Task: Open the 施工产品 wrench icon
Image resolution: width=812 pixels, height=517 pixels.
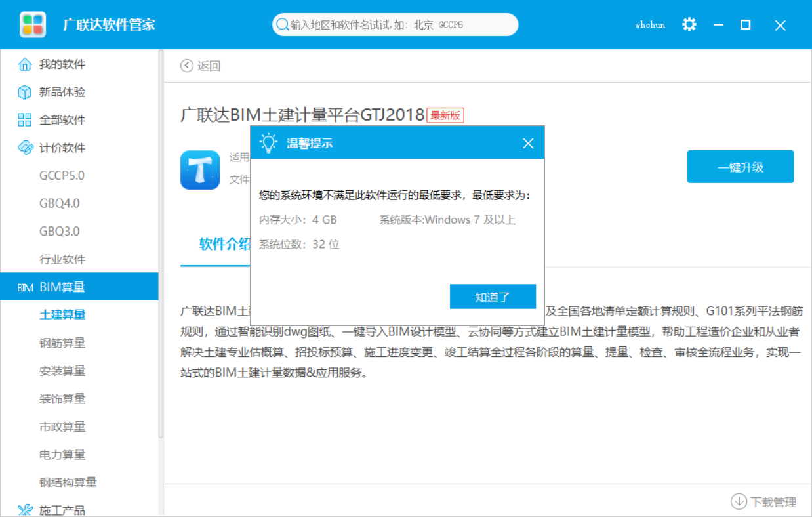Action: point(26,508)
